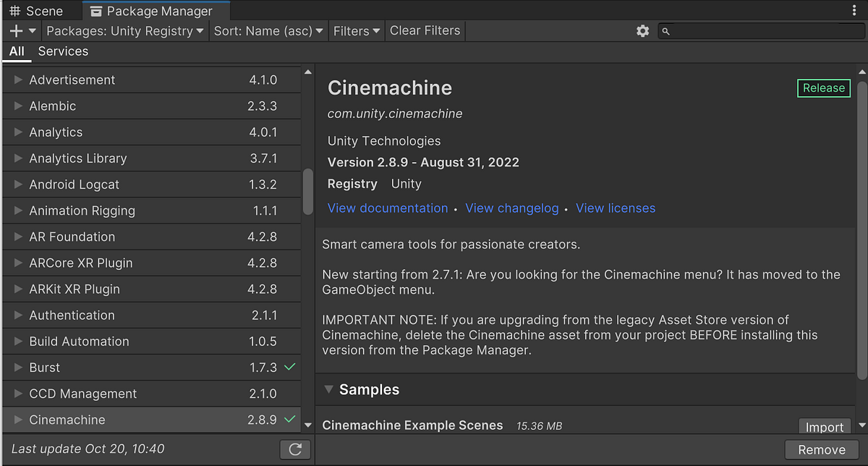Open the Filters dropdown
Viewport: 868px width, 466px height.
356,30
